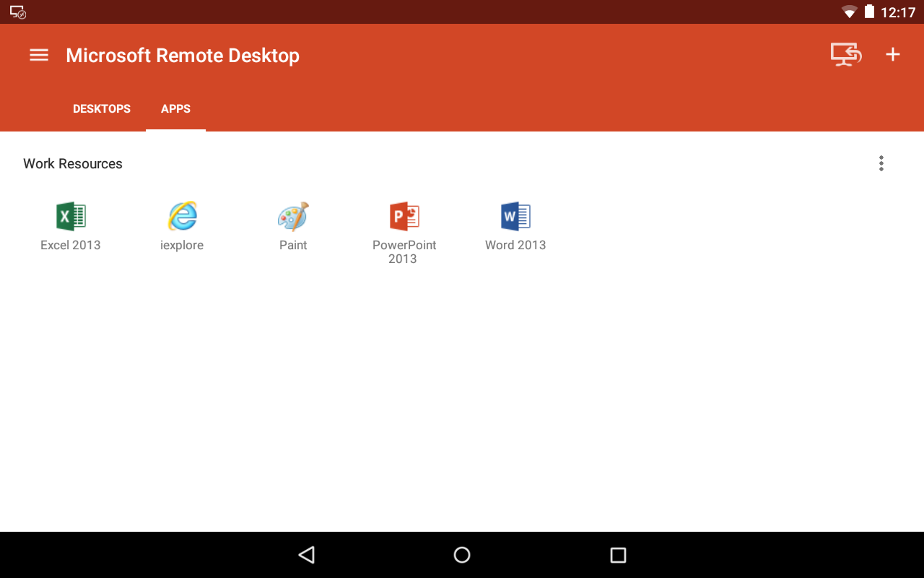Open the navigation drawer hamburger icon
This screenshot has width=924, height=578.
click(38, 54)
